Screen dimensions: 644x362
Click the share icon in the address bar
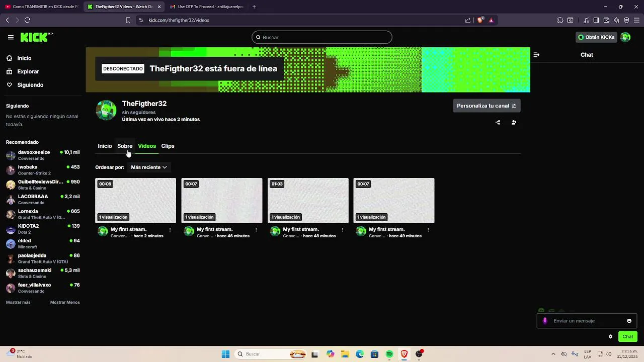pyautogui.click(x=468, y=20)
